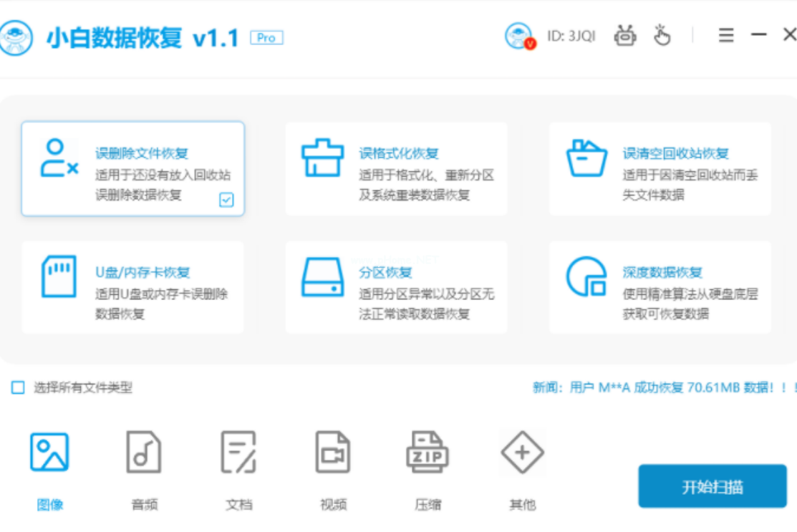
Task: Click the 图像 label text
Action: (x=50, y=505)
